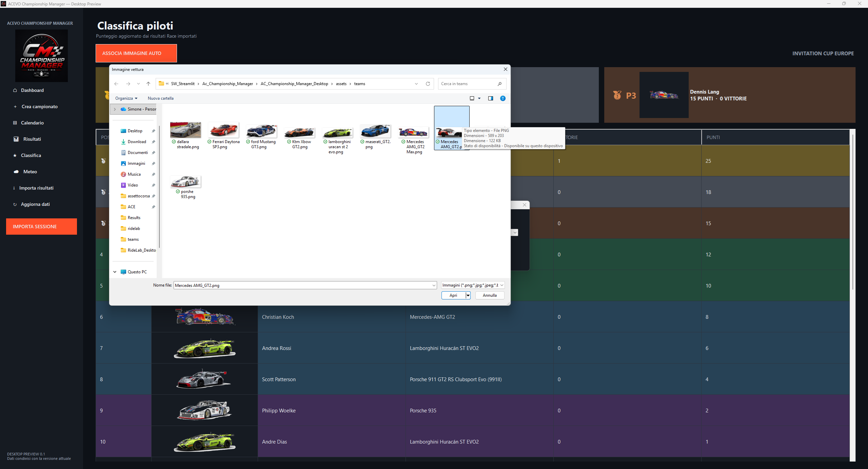
Task: Select Desktop in the navigation pane
Action: tap(135, 131)
